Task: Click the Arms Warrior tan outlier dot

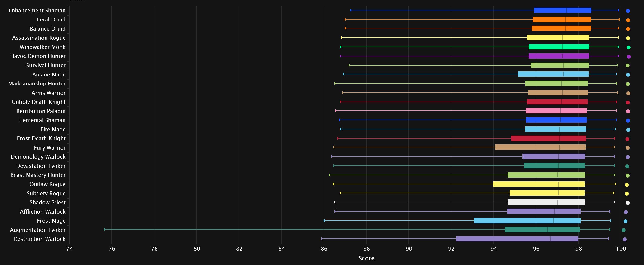Action: [628, 93]
